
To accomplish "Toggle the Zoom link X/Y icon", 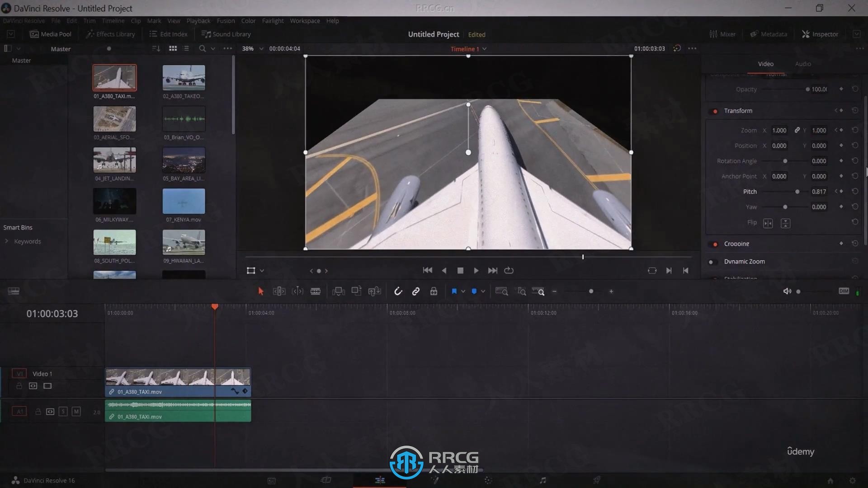I will (x=797, y=130).
